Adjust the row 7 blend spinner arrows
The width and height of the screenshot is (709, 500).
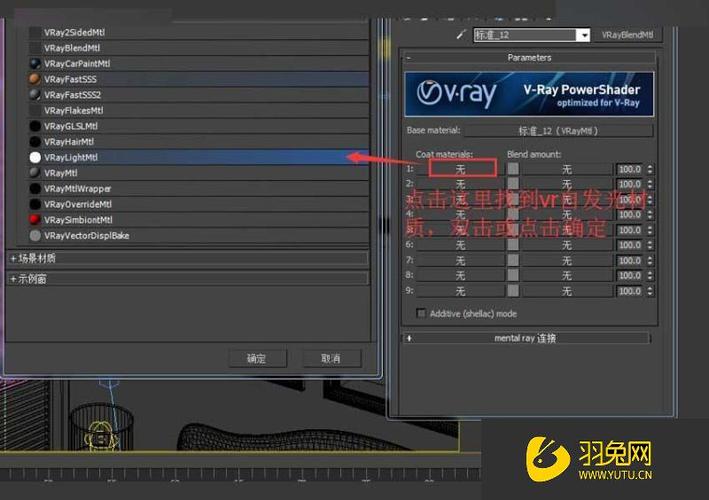point(650,260)
